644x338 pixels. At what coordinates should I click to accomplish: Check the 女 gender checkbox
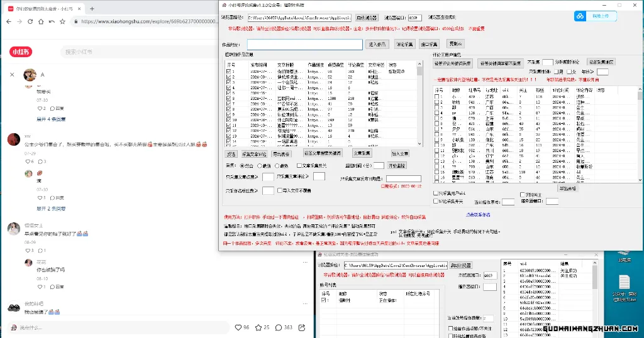tap(569, 72)
